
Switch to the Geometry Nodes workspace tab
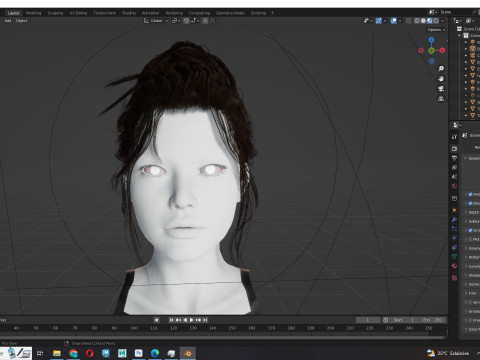pyautogui.click(x=230, y=13)
